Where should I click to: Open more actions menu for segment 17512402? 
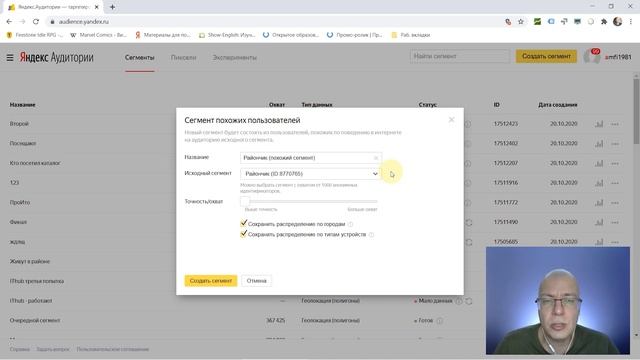click(x=615, y=144)
